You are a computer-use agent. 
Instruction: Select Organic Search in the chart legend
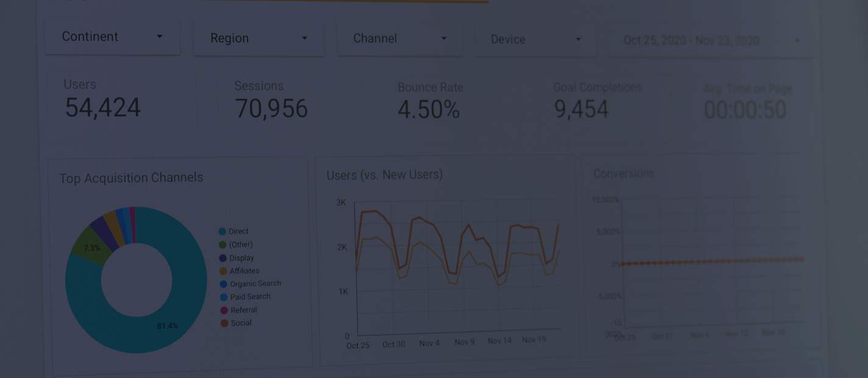(x=255, y=283)
